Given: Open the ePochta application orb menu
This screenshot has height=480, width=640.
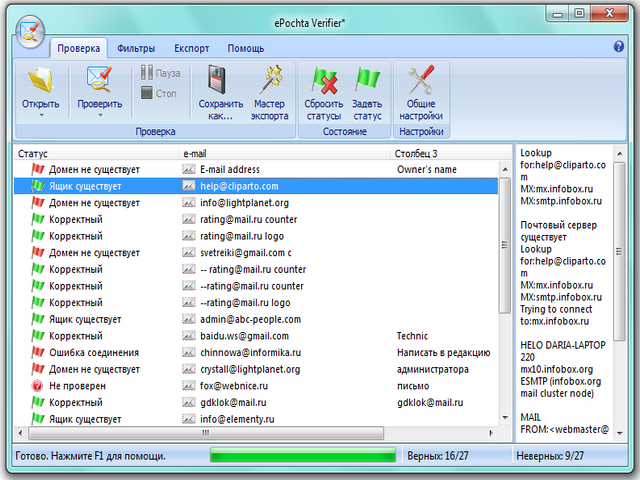Looking at the screenshot, I should coord(30,32).
